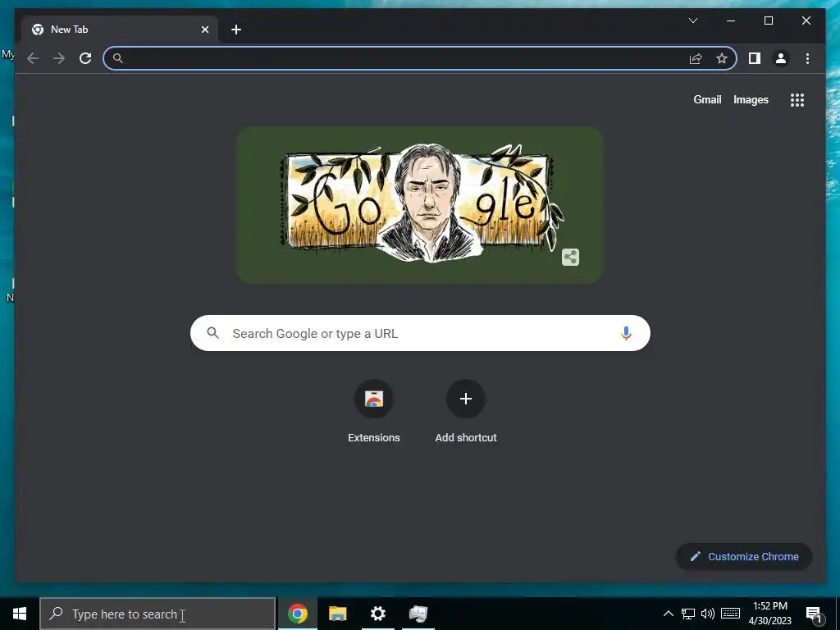Viewport: 840px width, 630px height.
Task: Reload the current page
Action: pos(85,58)
